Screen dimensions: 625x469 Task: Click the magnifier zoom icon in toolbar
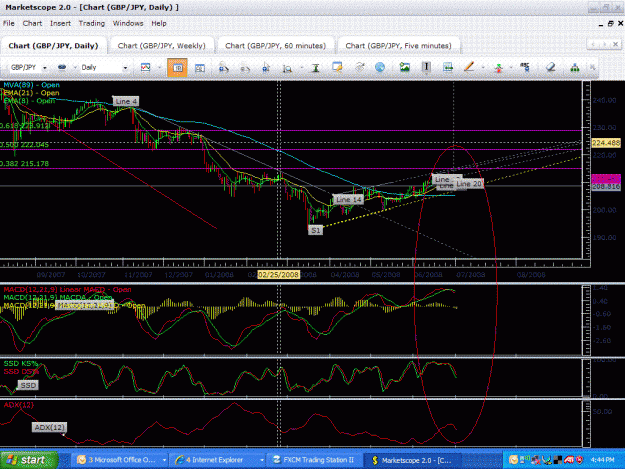click(x=287, y=69)
